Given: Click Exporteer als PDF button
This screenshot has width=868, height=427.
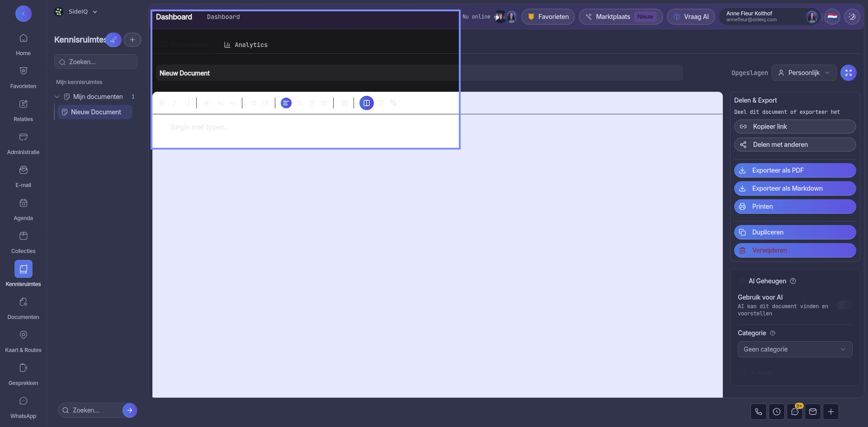Looking at the screenshot, I should coord(795,170).
